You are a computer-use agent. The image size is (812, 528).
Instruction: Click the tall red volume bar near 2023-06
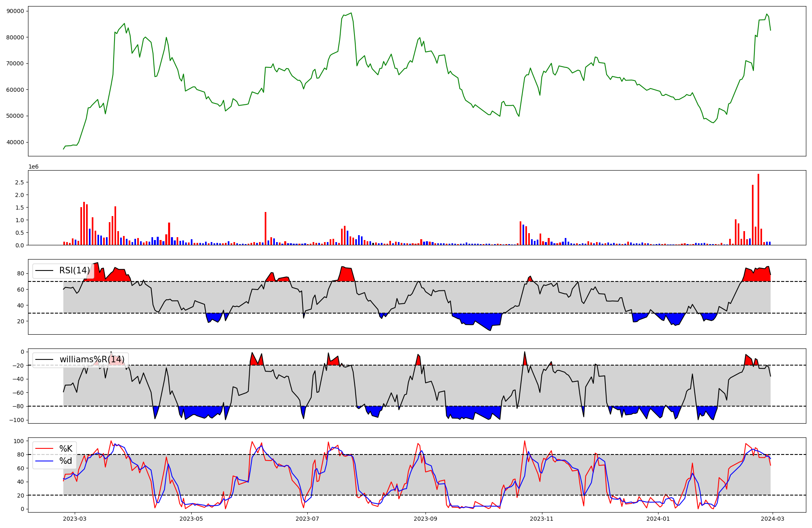tap(266, 228)
